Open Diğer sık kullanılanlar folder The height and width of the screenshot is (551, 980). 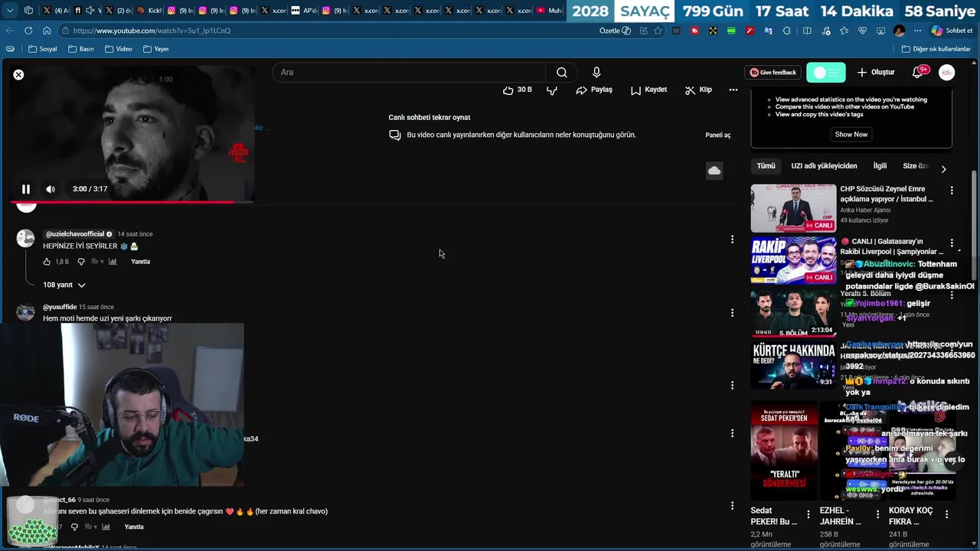point(936,49)
